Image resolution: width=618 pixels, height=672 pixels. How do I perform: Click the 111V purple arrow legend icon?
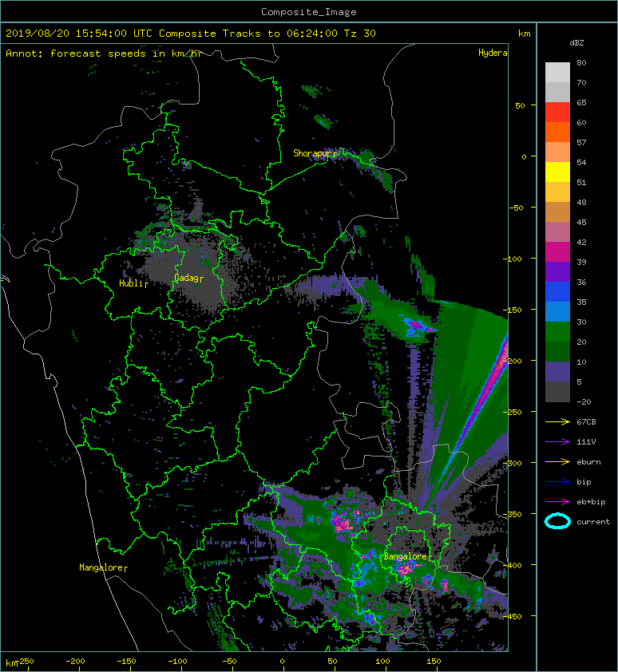coord(557,442)
